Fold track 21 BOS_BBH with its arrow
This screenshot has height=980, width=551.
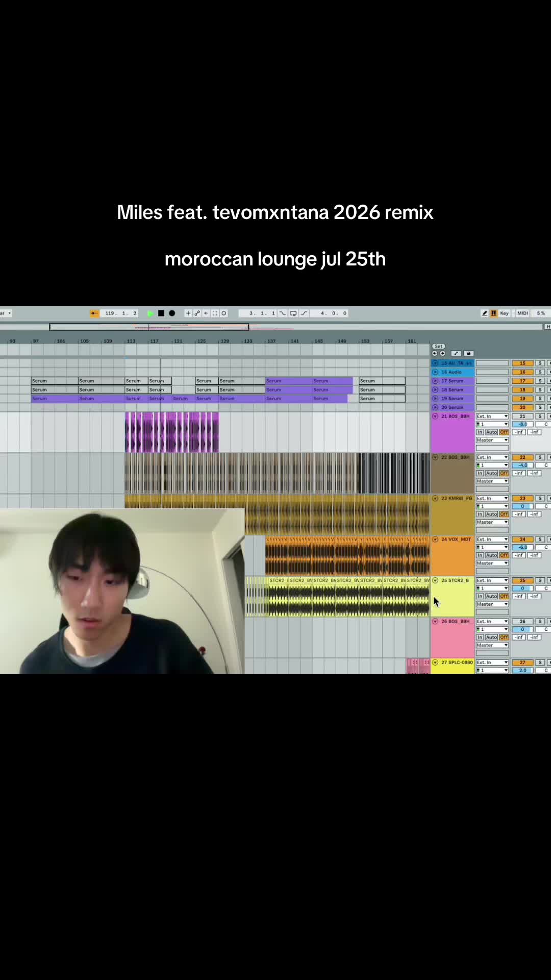pos(435,416)
